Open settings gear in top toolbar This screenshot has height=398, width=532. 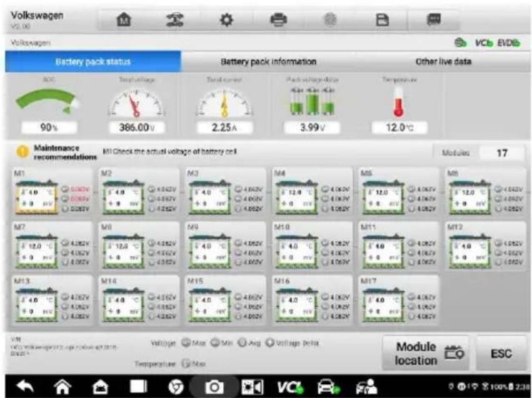coord(226,19)
